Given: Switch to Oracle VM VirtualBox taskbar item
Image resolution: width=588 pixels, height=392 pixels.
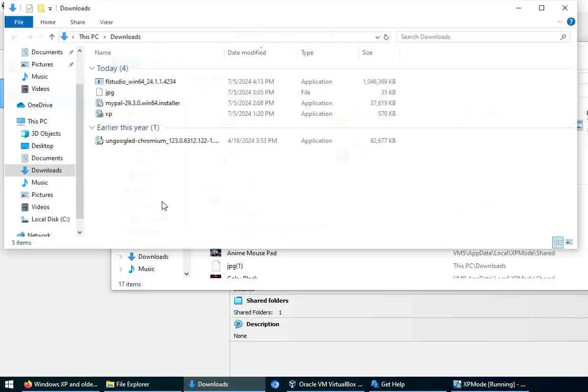Looking at the screenshot, I should [326, 384].
